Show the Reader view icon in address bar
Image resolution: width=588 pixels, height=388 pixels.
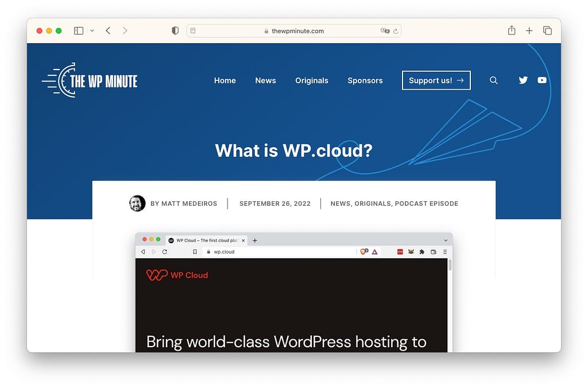[x=193, y=31]
